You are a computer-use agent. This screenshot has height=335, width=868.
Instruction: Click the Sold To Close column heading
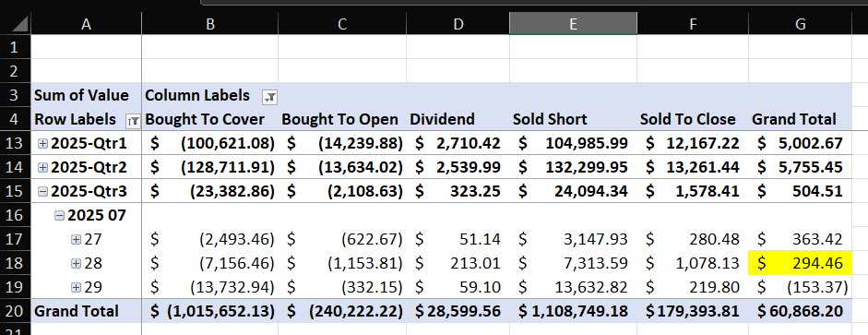(x=693, y=119)
